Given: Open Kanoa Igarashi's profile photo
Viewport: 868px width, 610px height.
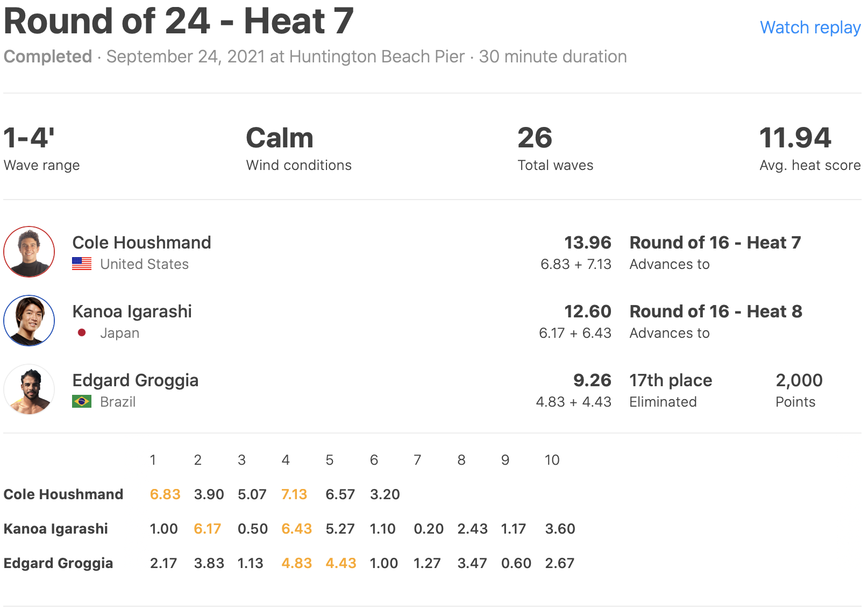Looking at the screenshot, I should point(29,321).
